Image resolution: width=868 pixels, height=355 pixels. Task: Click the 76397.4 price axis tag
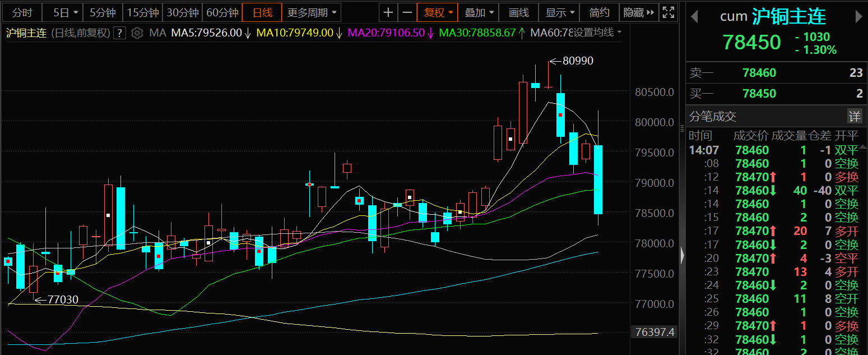pos(655,333)
